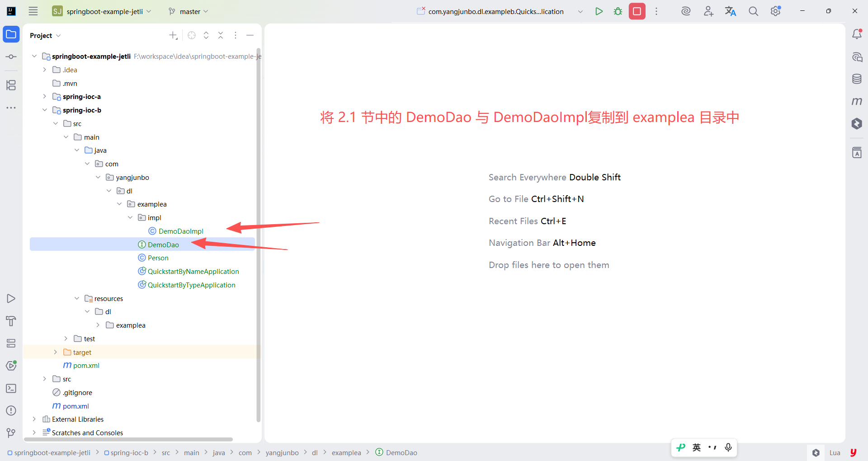Screen dimensions: 868x461
Task: Expand External Libraries node
Action: click(34, 419)
